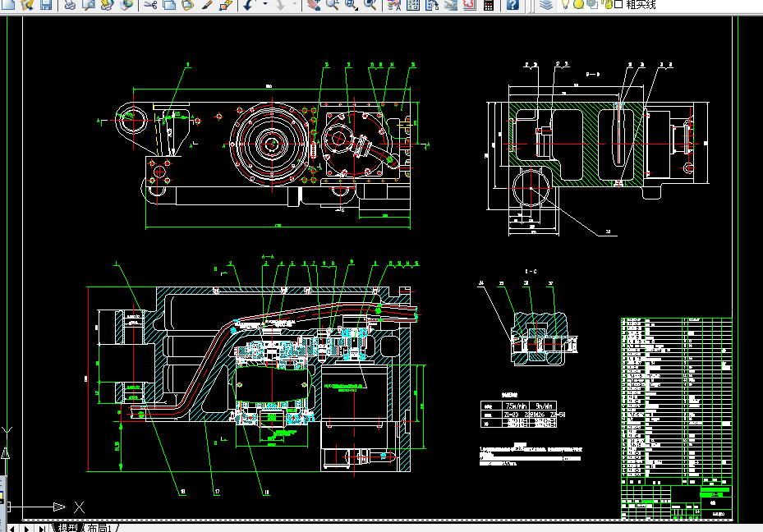The width and height of the screenshot is (763, 532).
Task: Toggle layer on/off lightbulb
Action: pos(565,5)
